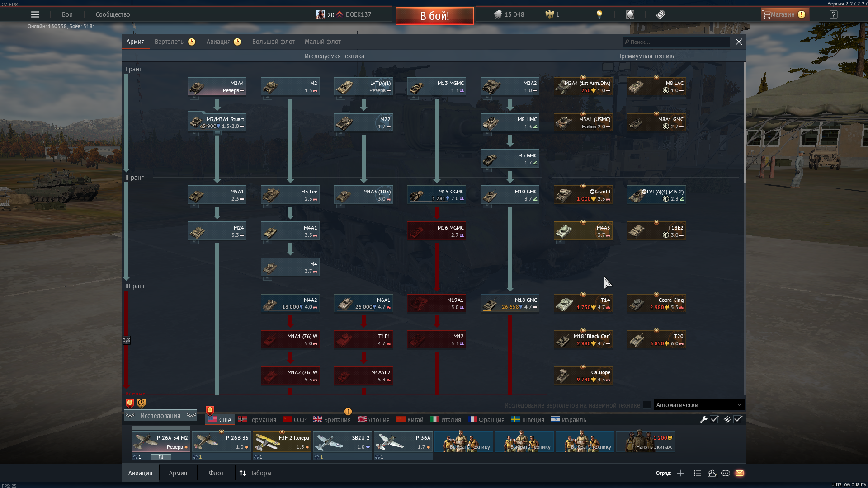Click the Поиск search field
Screen dimensions: 868x488
tap(676, 42)
